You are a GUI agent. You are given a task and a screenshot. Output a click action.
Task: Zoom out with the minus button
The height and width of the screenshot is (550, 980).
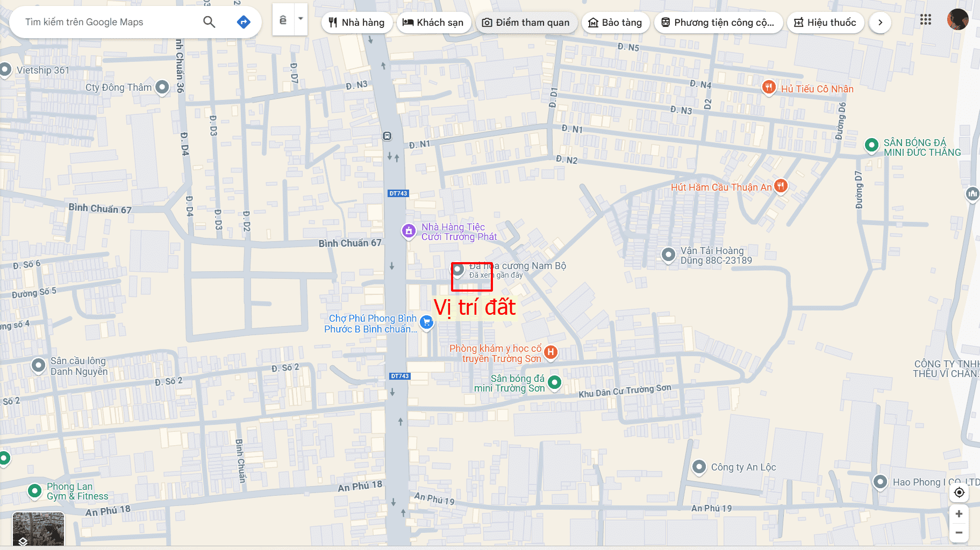959,533
